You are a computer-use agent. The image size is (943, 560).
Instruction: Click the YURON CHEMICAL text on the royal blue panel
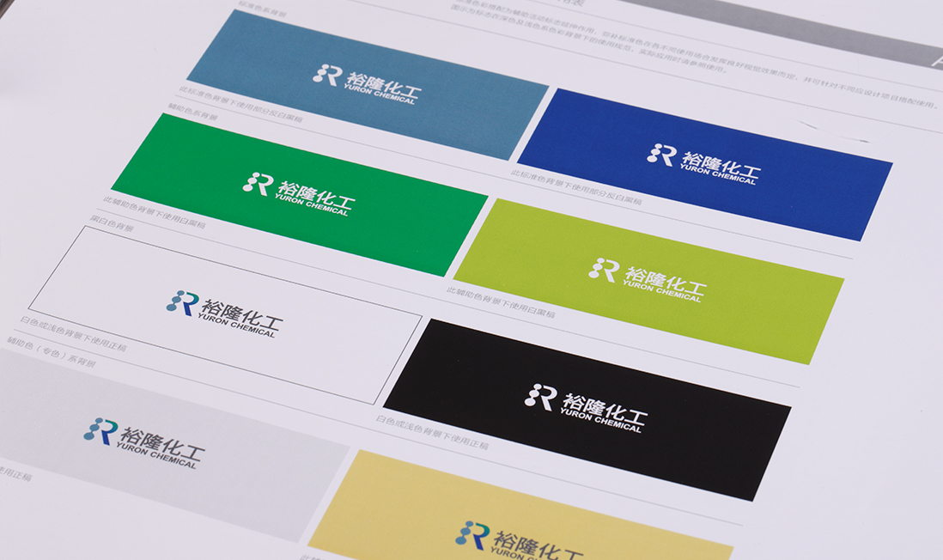(718, 175)
